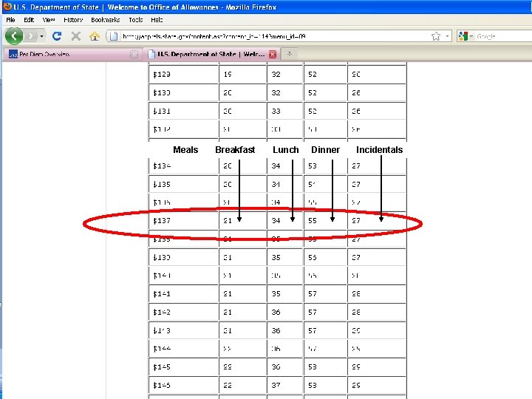Click lunch value 34 in the $137 row
The width and height of the screenshot is (532, 399).
(276, 221)
